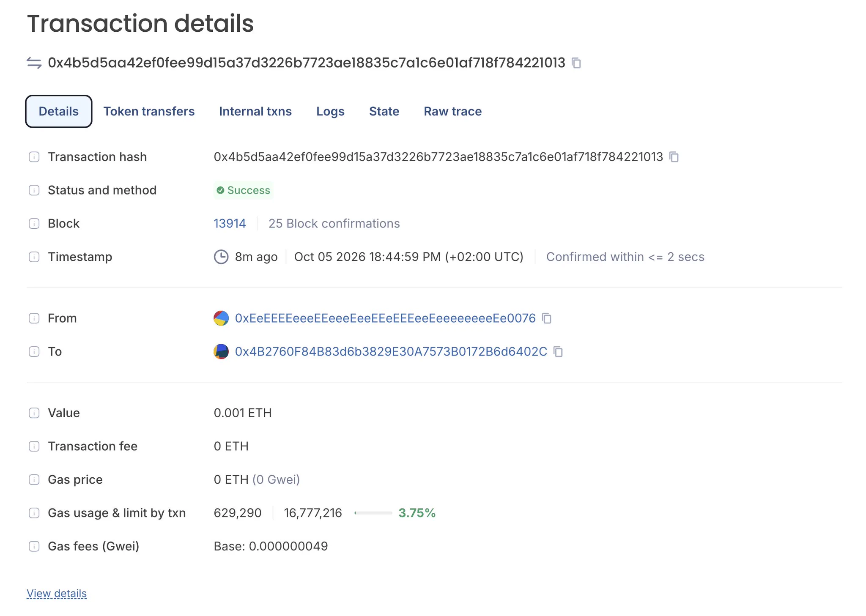Show info icon beside To
The image size is (866, 616).
pos(34,351)
